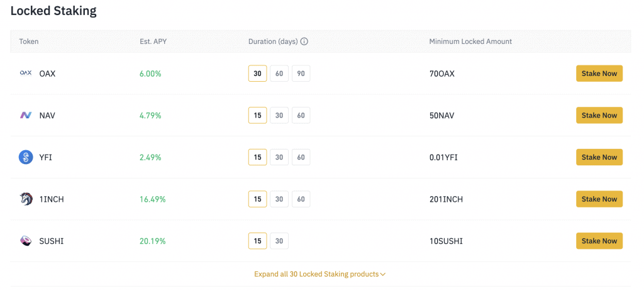Click the Minimum Locked Amount header

click(x=470, y=41)
